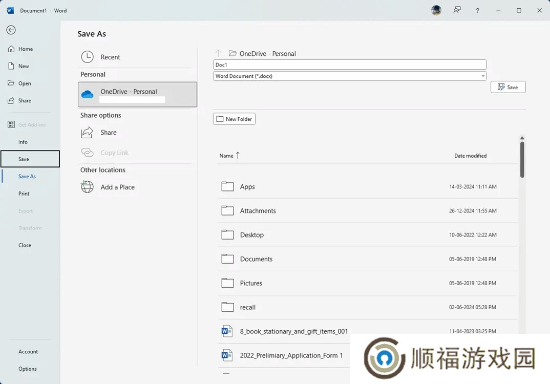Open the Attachments folder
Viewport: 550px width, 384px height.
tap(368, 211)
